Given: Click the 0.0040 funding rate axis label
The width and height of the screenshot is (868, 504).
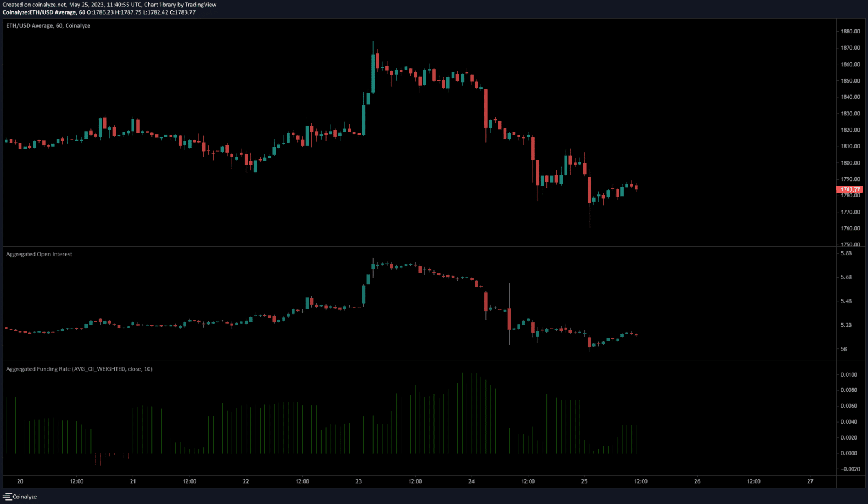Looking at the screenshot, I should 849,422.
